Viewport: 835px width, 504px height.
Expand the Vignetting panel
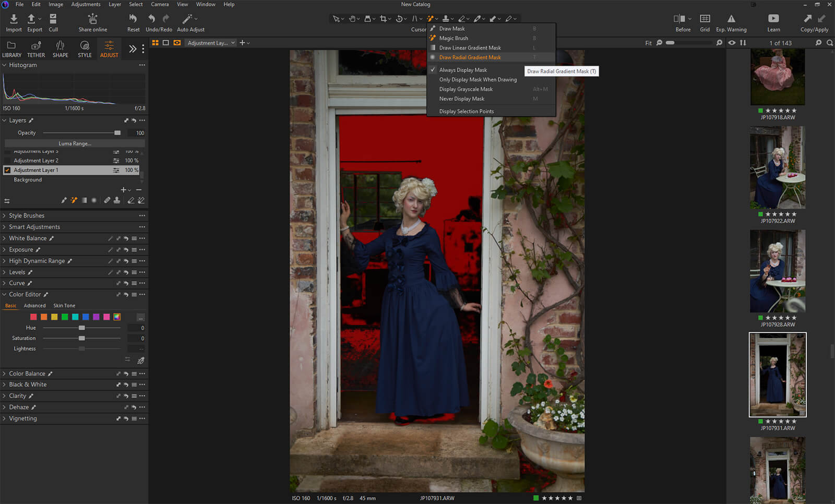[4, 418]
